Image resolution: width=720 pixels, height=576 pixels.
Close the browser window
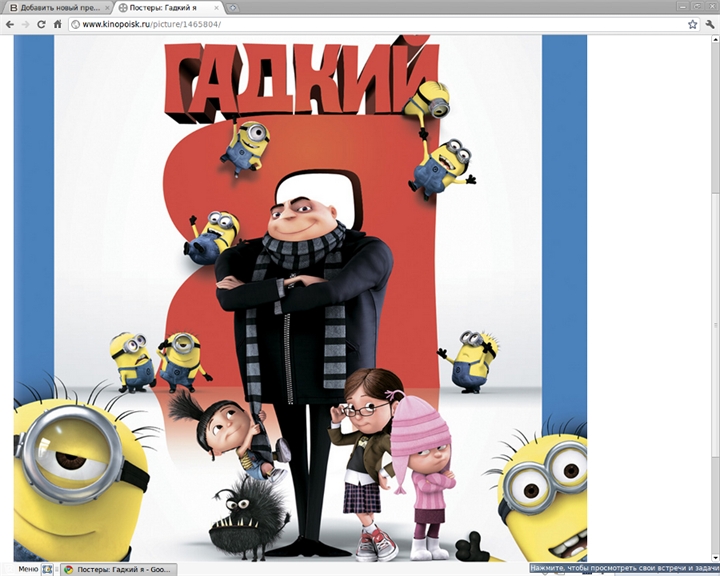click(x=712, y=6)
